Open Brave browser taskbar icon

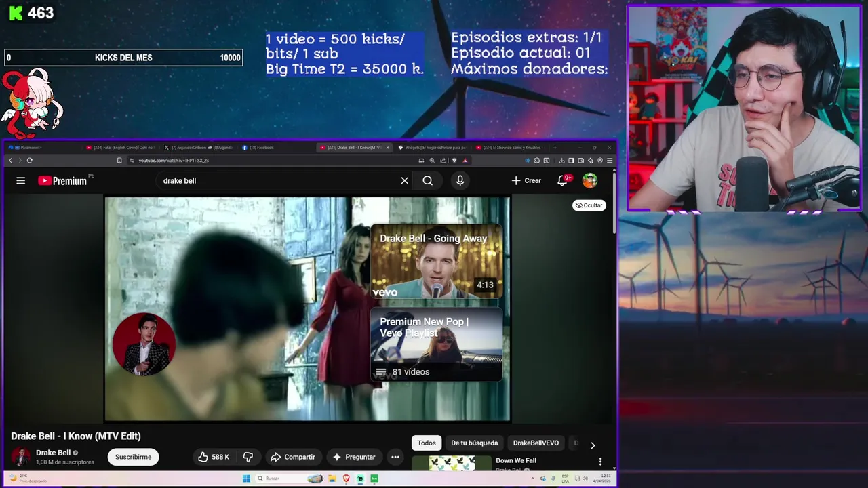(346, 479)
